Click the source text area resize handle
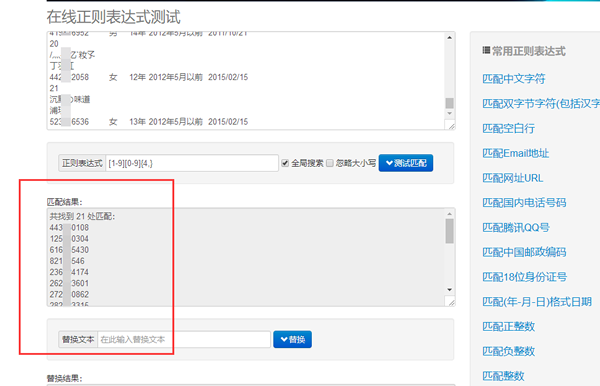Screen dimensions: 600x386 point(451,125)
